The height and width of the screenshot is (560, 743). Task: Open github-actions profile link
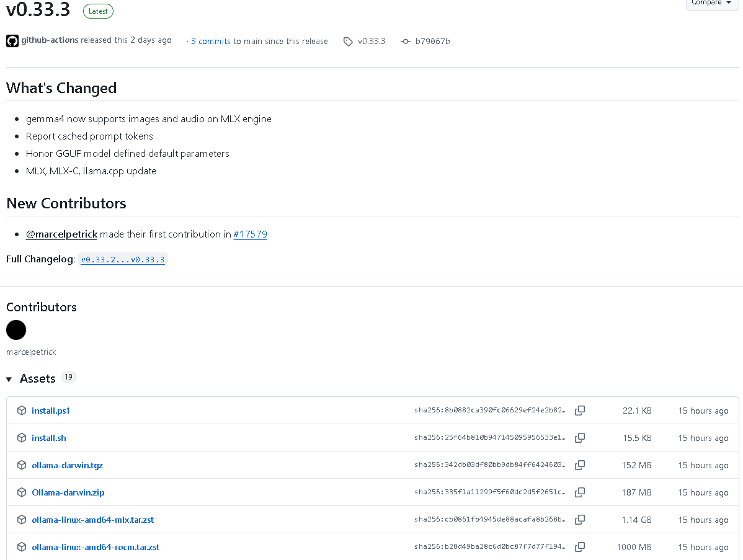[50, 40]
